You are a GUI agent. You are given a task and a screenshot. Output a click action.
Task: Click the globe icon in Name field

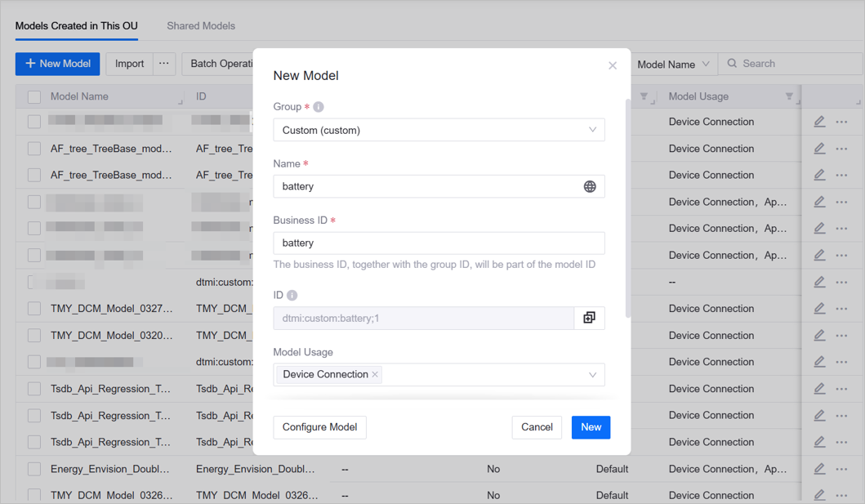pyautogui.click(x=589, y=187)
